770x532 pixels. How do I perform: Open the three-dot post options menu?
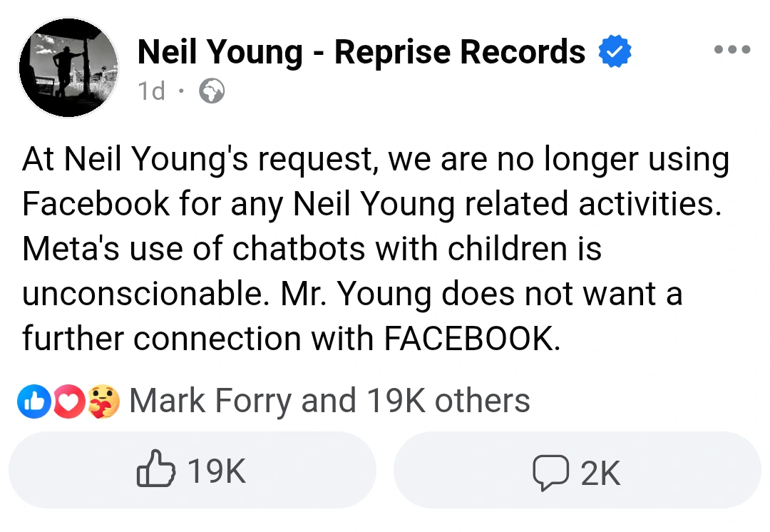[732, 49]
